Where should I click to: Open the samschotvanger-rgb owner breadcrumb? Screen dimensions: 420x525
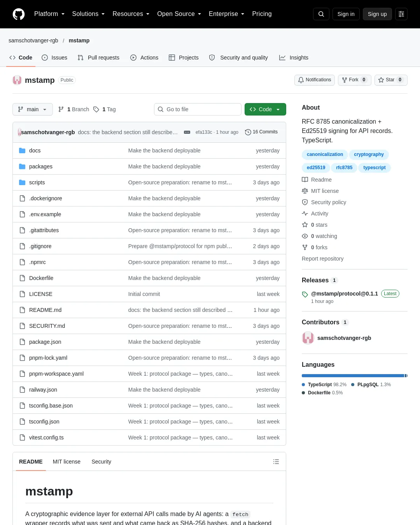click(x=33, y=40)
